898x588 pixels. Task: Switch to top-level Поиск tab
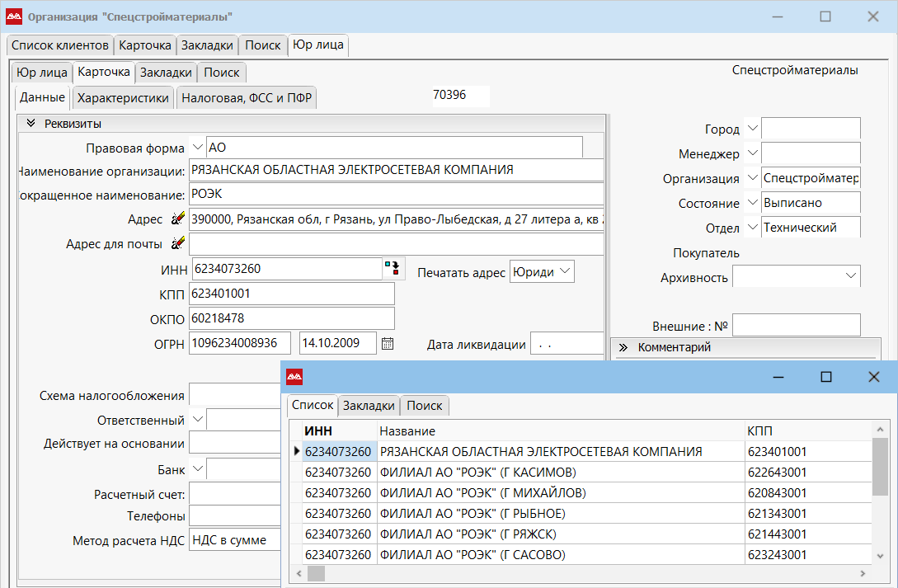pos(263,45)
